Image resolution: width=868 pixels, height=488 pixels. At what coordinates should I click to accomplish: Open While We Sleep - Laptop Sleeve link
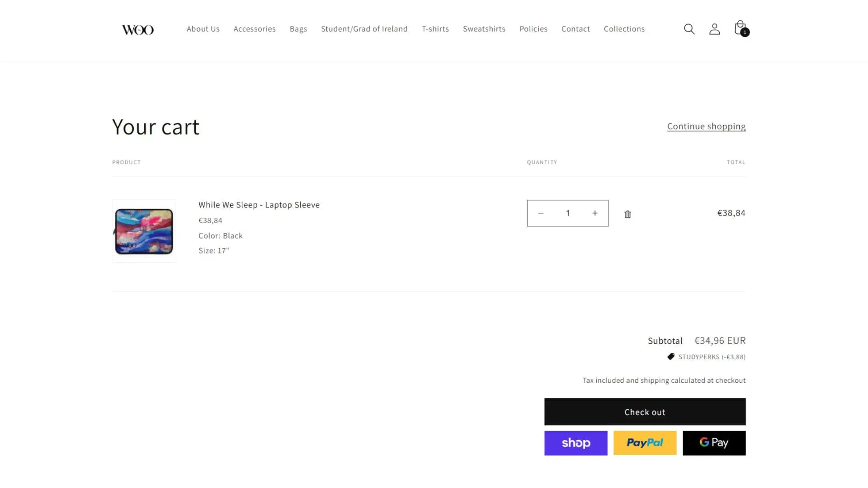pyautogui.click(x=259, y=205)
